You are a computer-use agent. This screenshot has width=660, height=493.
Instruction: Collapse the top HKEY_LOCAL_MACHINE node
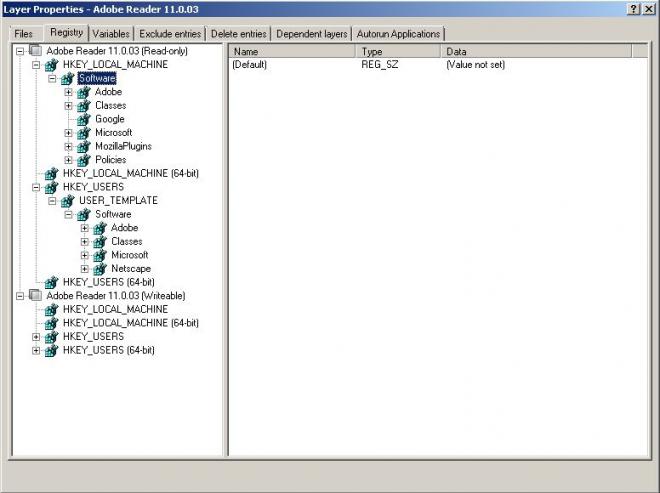point(36,65)
